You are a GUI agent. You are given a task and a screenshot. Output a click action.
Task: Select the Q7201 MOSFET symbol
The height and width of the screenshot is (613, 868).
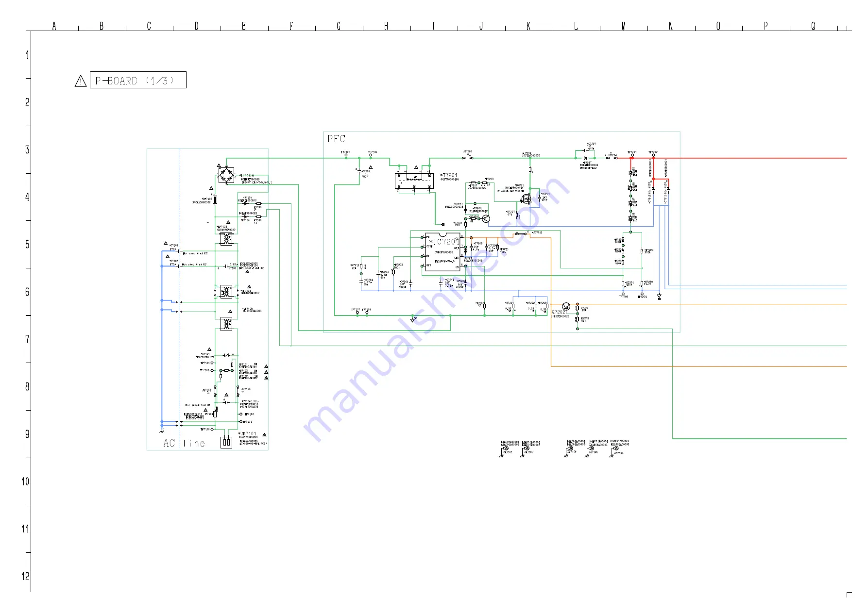pos(526,199)
